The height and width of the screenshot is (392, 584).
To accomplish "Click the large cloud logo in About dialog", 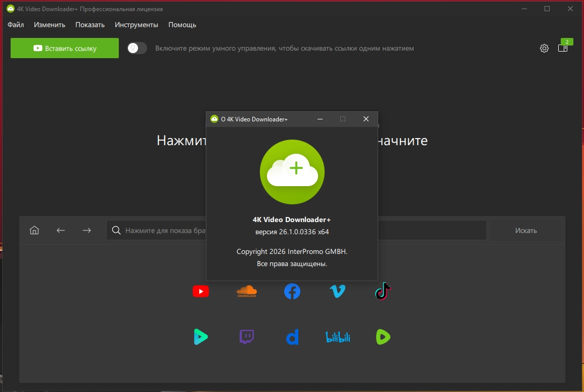I will pyautogui.click(x=292, y=172).
